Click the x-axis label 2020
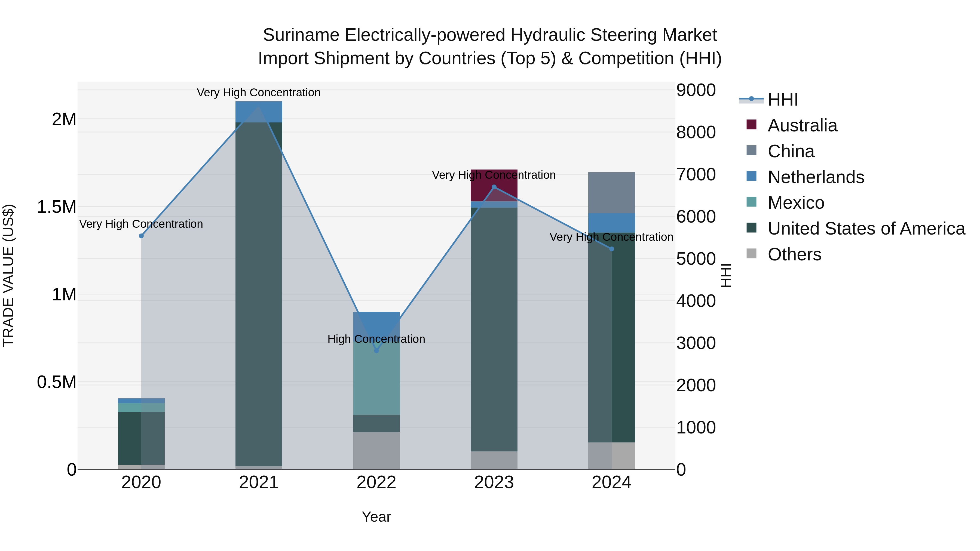980x551 pixels. click(141, 482)
